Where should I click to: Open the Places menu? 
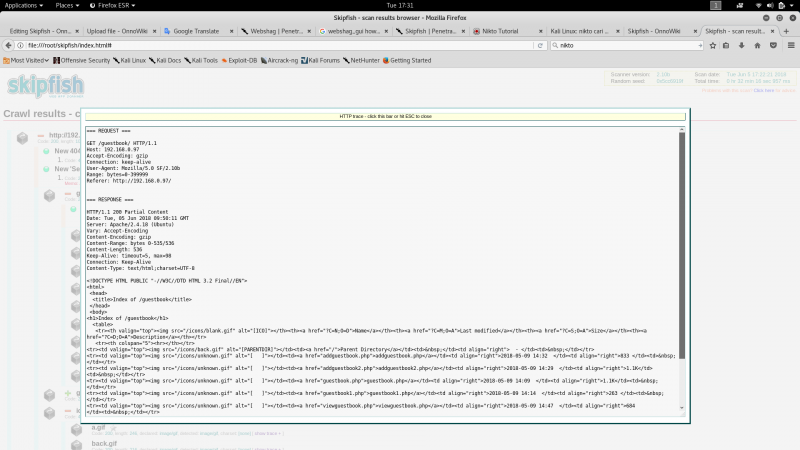coord(67,5)
